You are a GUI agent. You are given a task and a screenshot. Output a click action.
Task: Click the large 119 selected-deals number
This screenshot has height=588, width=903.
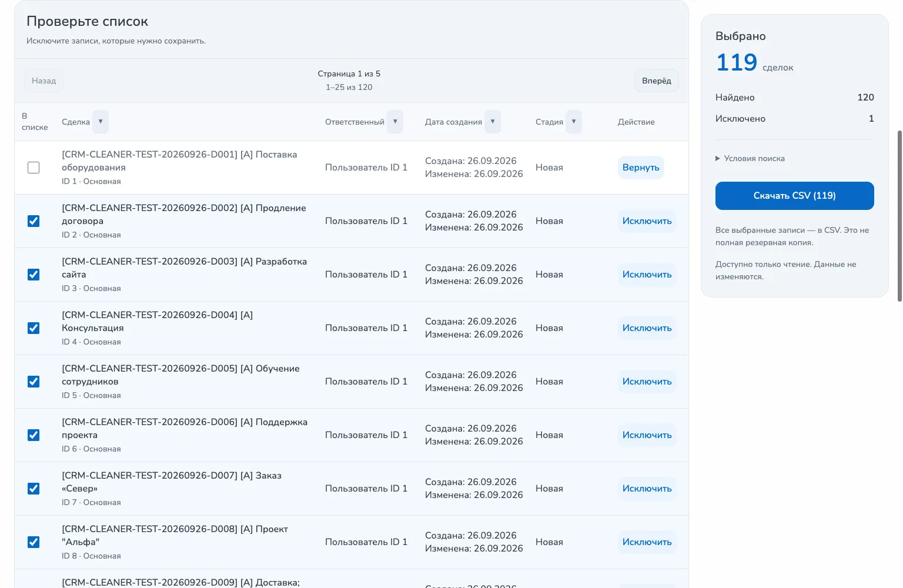tap(737, 62)
